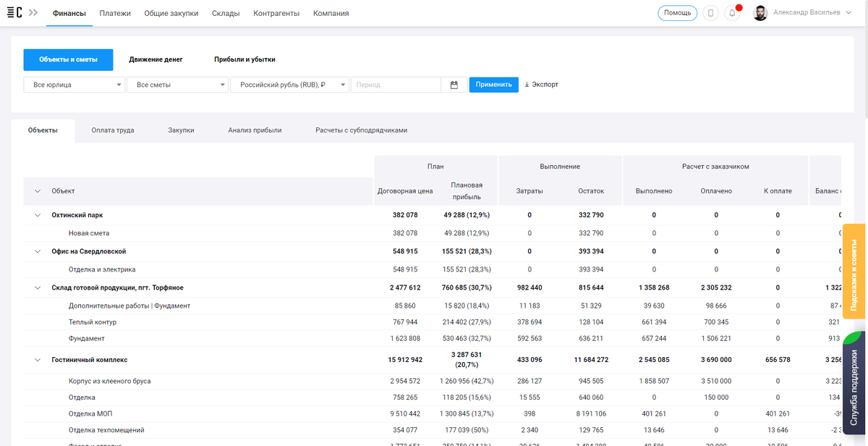Expand sidebar with double chevron icon

tap(33, 13)
